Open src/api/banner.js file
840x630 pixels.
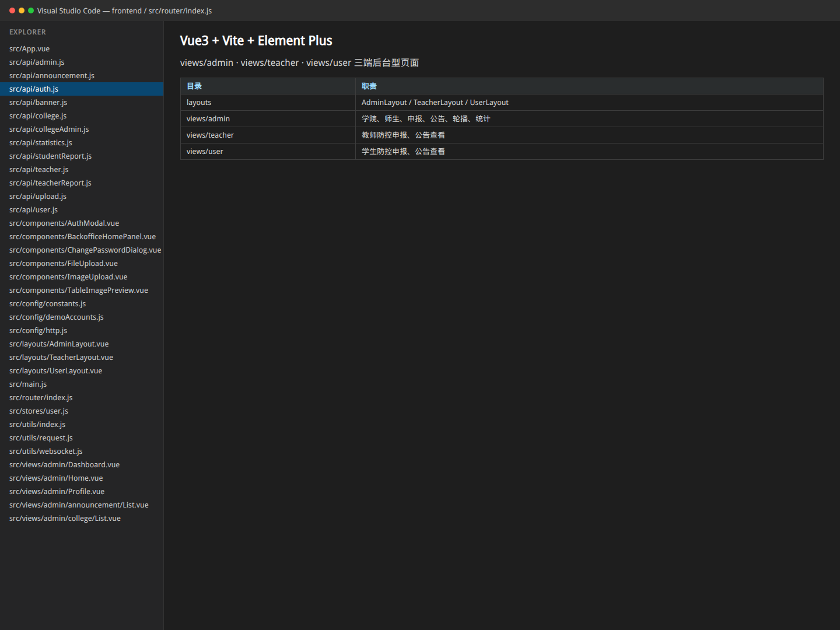[82, 103]
